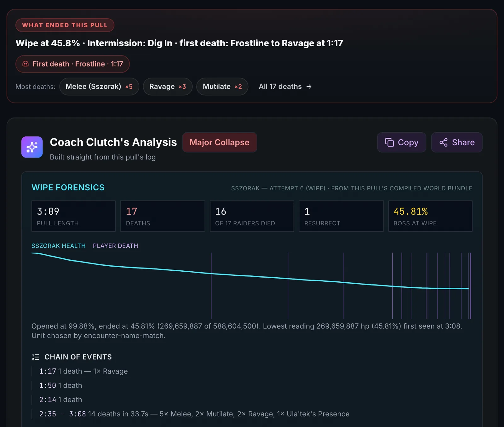Click the 'Most deaths:' label
This screenshot has height=427, width=504.
click(35, 87)
